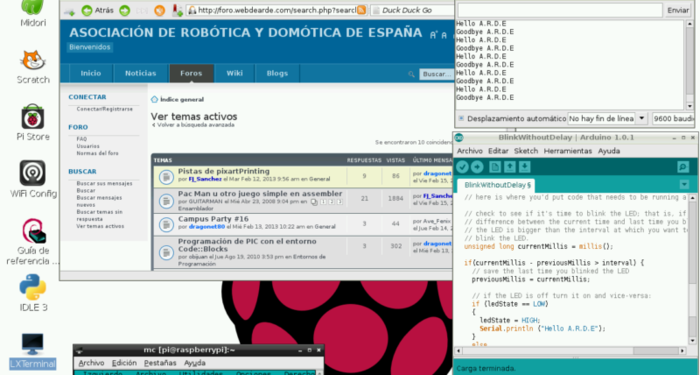Click the topic icon for Pistas de pixartPrinting
Image resolution: width=700 pixels, height=375 pixels.
tap(167, 177)
